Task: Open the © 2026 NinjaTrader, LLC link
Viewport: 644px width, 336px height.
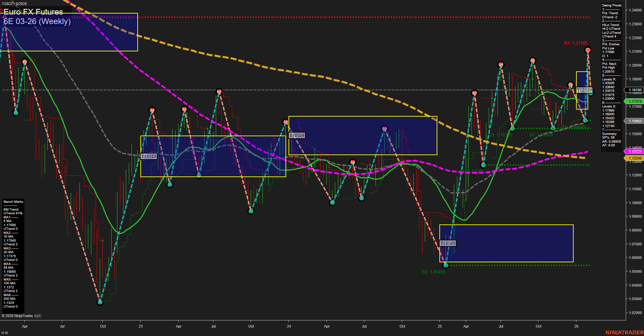Action: pyautogui.click(x=22, y=315)
